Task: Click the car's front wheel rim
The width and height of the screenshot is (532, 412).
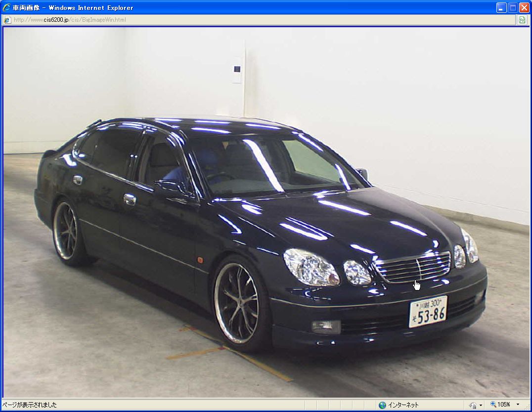Action: 237,302
